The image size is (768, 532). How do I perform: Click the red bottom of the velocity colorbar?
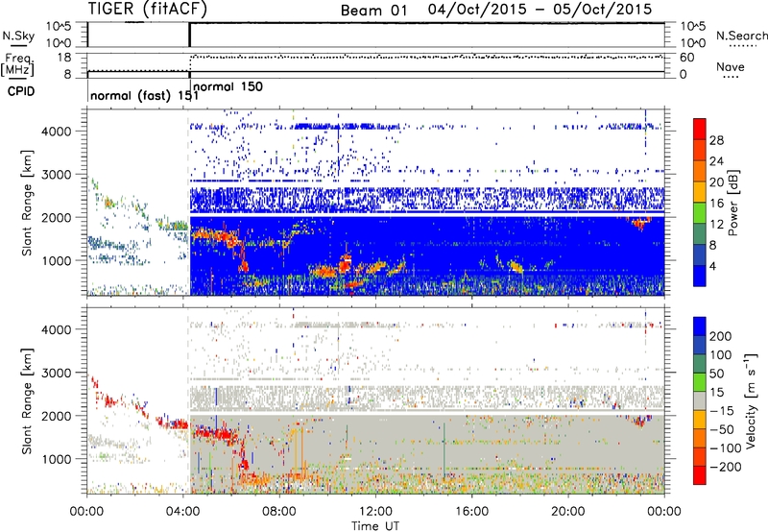coord(700,475)
